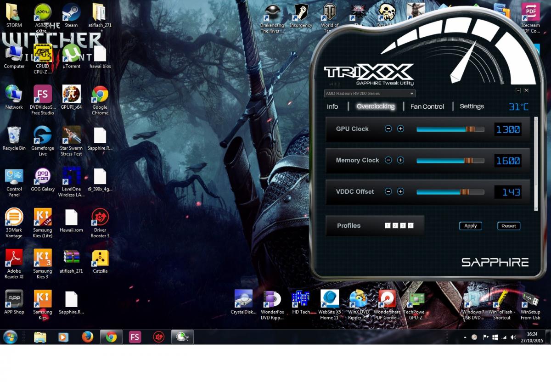Select the Catzilla desktop icon
The image size is (551, 392).
pos(100,261)
